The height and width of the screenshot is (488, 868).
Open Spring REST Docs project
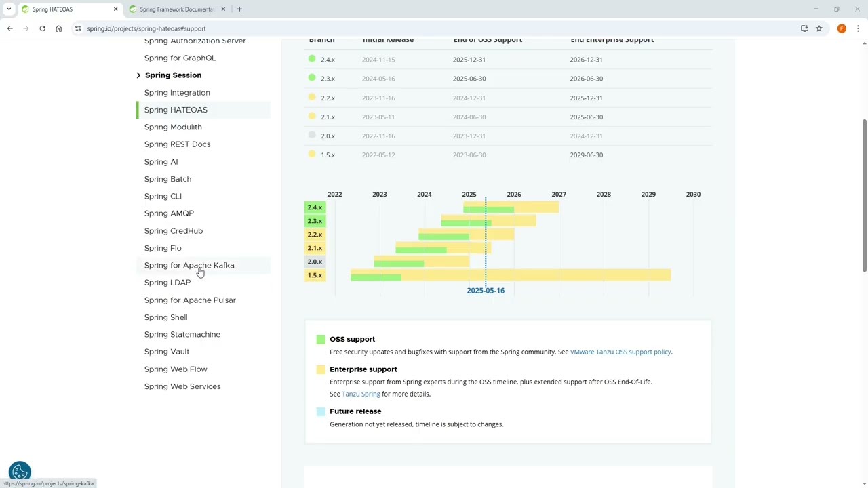coord(177,144)
